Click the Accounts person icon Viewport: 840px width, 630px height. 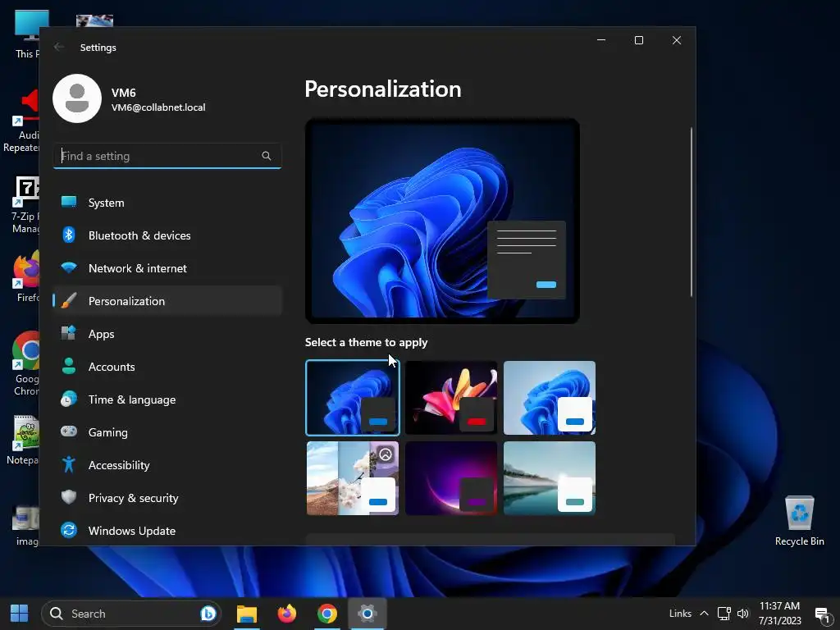pyautogui.click(x=69, y=366)
